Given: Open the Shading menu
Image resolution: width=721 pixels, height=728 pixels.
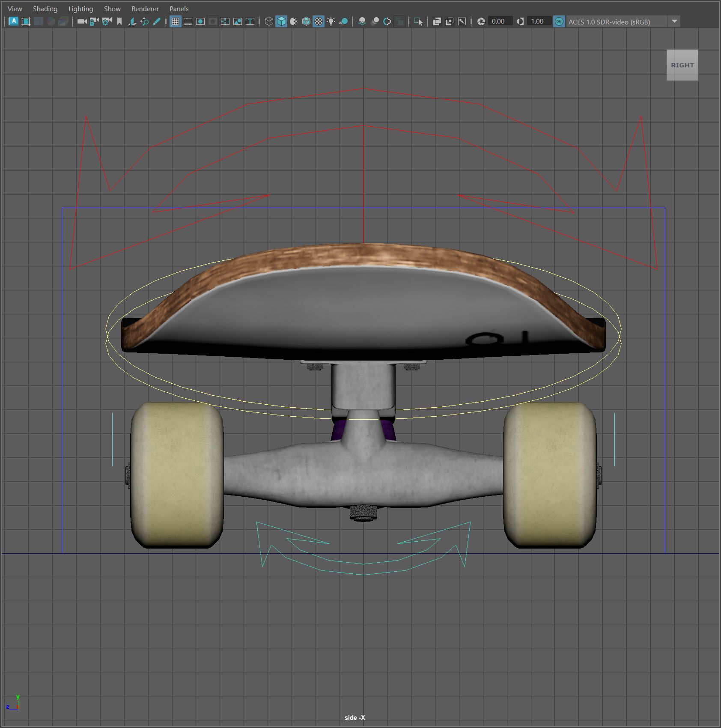Looking at the screenshot, I should (45, 9).
